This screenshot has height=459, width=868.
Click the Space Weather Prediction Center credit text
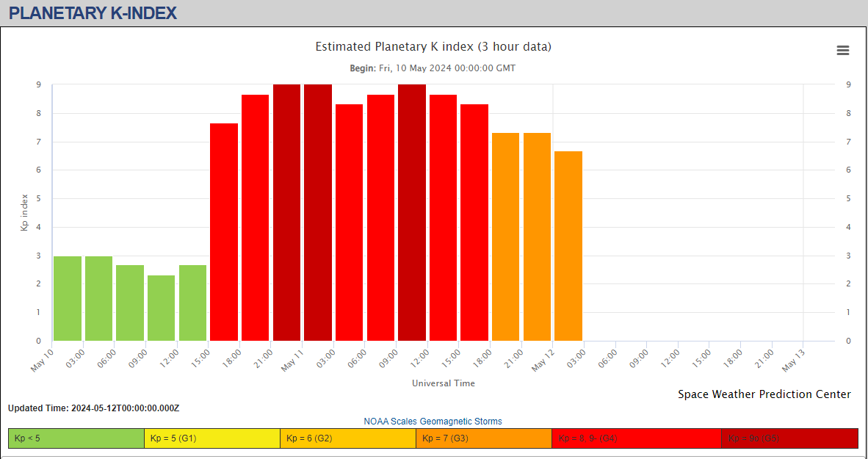764,394
